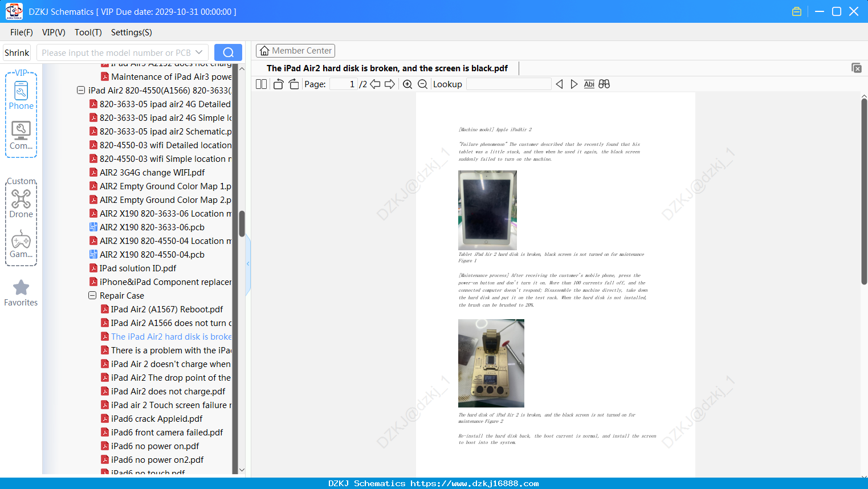Select the iPad Air2 hard disk PDF tab

click(x=387, y=68)
